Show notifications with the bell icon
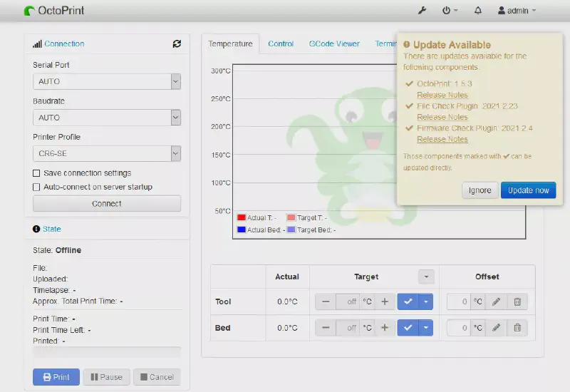The height and width of the screenshot is (392, 570). 478,11
